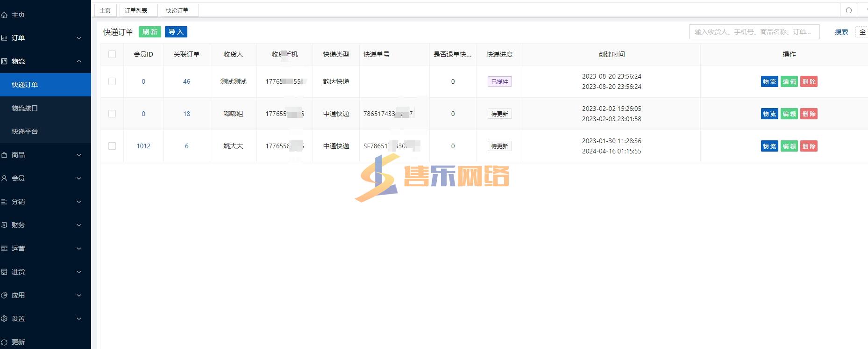This screenshot has width=868, height=349.
Task: Click the refresh icon at top right
Action: (848, 10)
